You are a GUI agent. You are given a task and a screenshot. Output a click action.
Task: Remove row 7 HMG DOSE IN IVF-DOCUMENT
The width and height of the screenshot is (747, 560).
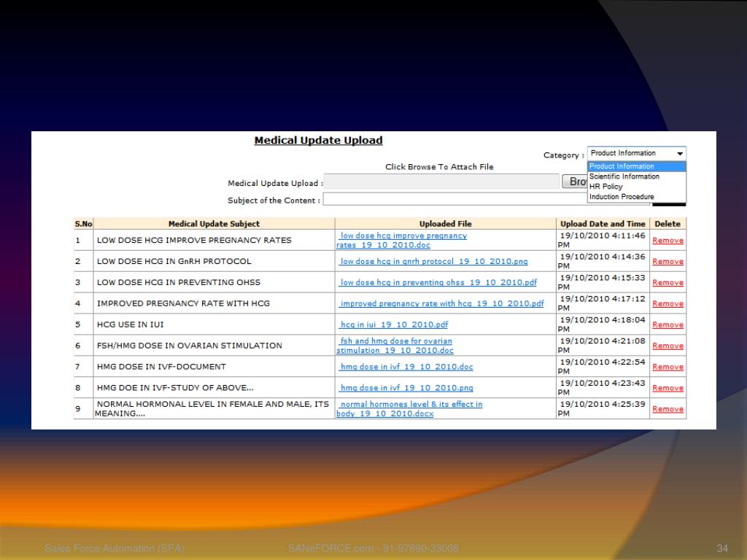(x=668, y=367)
